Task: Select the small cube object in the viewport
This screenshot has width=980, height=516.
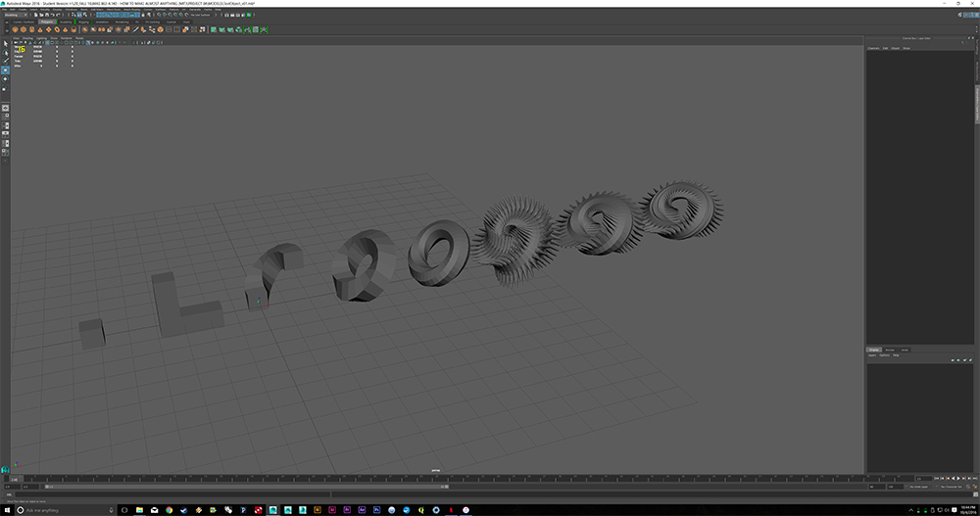Action: pyautogui.click(x=92, y=333)
